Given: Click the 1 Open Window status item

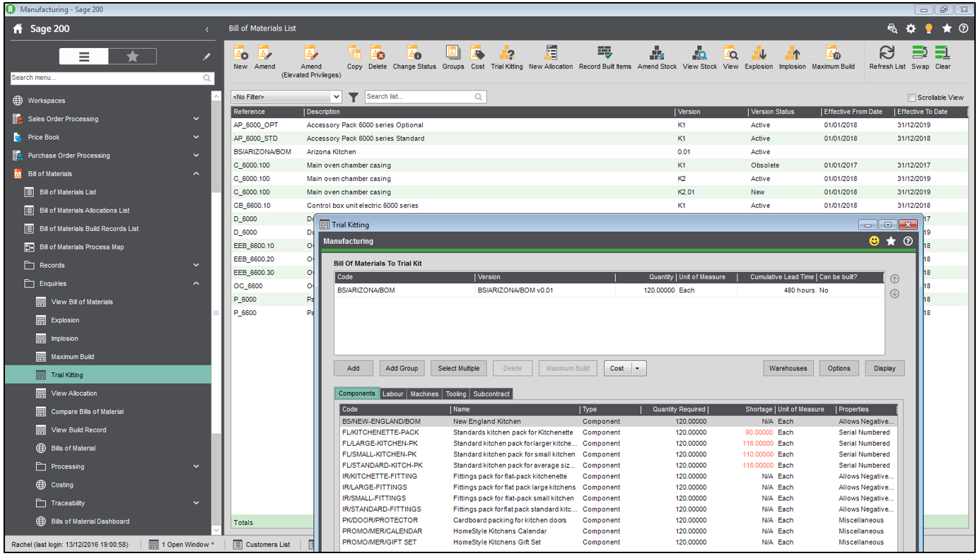Looking at the screenshot, I should pyautogui.click(x=182, y=545).
